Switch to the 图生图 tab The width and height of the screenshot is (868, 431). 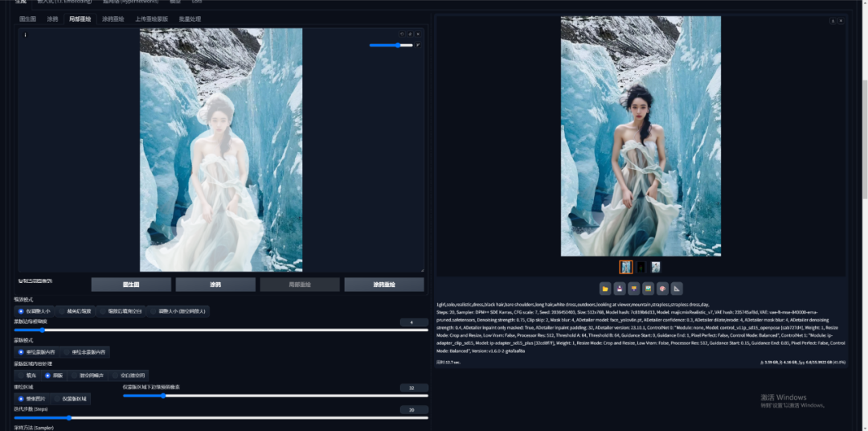pos(27,18)
